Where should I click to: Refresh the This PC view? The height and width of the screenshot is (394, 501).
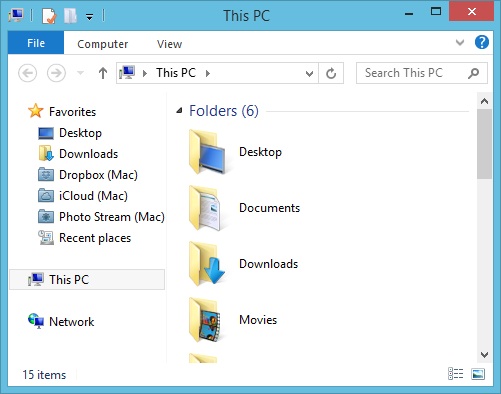[331, 73]
